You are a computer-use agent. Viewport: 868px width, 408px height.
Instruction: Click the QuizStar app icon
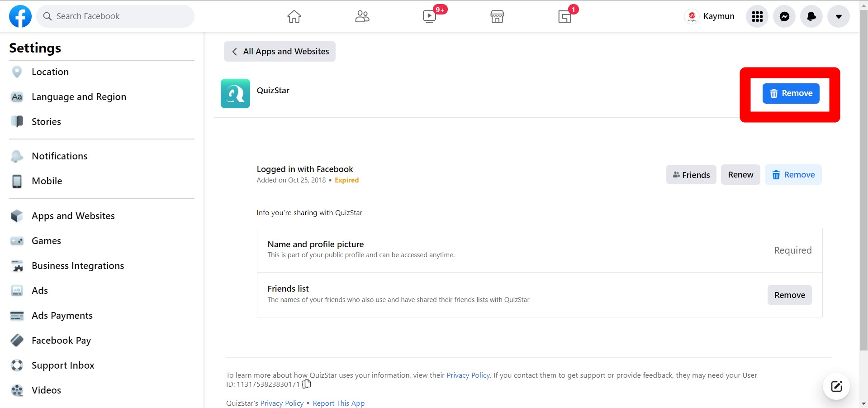pyautogui.click(x=235, y=94)
